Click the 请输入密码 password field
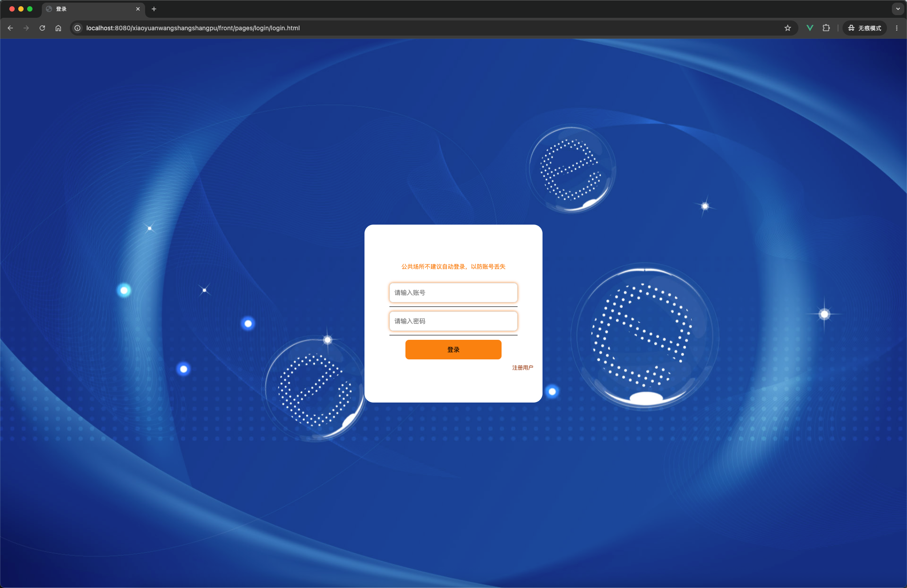The height and width of the screenshot is (588, 907). point(453,321)
